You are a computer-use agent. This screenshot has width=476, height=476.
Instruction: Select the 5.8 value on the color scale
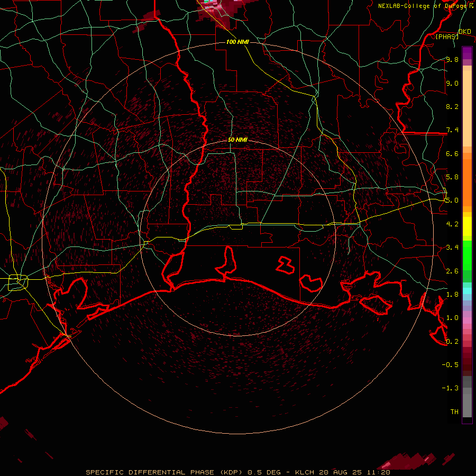(452, 177)
